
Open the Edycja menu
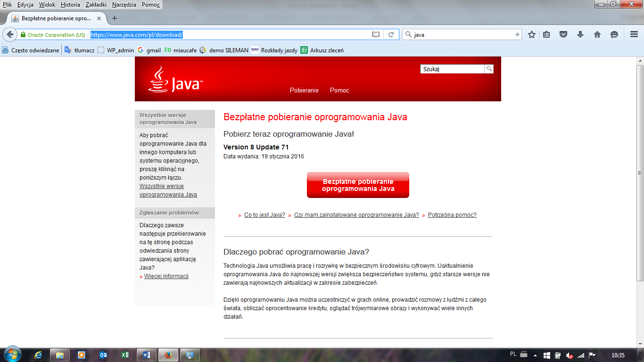pyautogui.click(x=25, y=5)
